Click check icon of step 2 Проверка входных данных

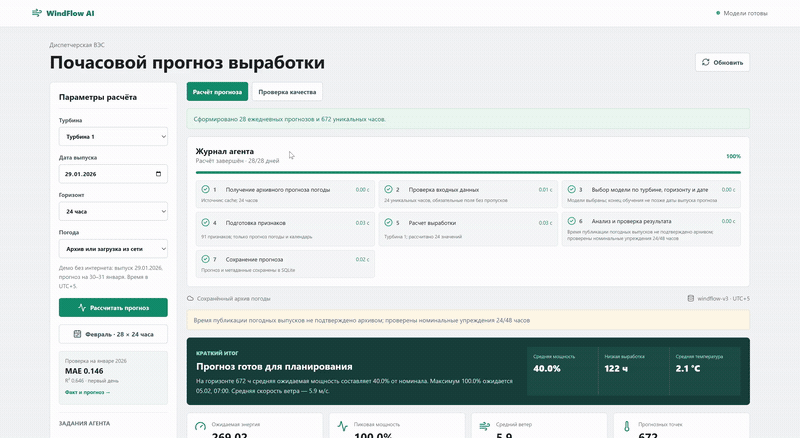[388, 189]
